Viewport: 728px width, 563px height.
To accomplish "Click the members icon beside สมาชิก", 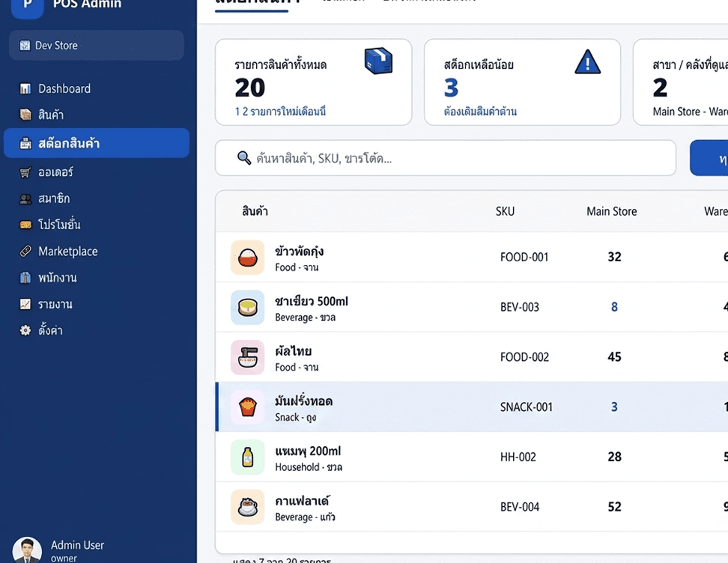I will pos(25,199).
